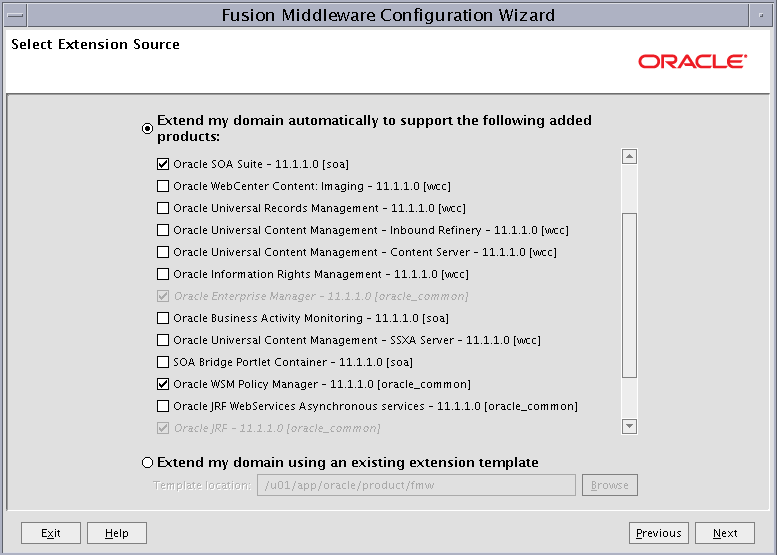Screen dimensions: 777x555
Task: Uncheck the Oracle SOA Suite checkbox
Action: point(163,164)
